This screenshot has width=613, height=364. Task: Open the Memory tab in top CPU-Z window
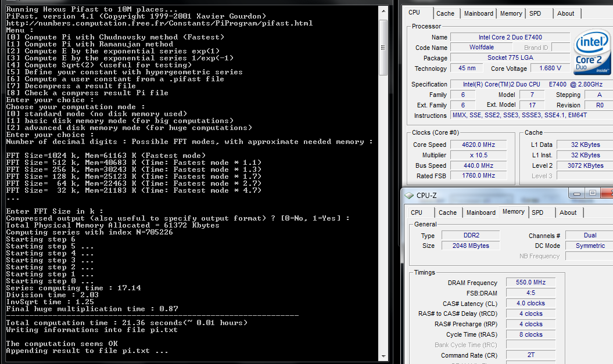point(511,13)
